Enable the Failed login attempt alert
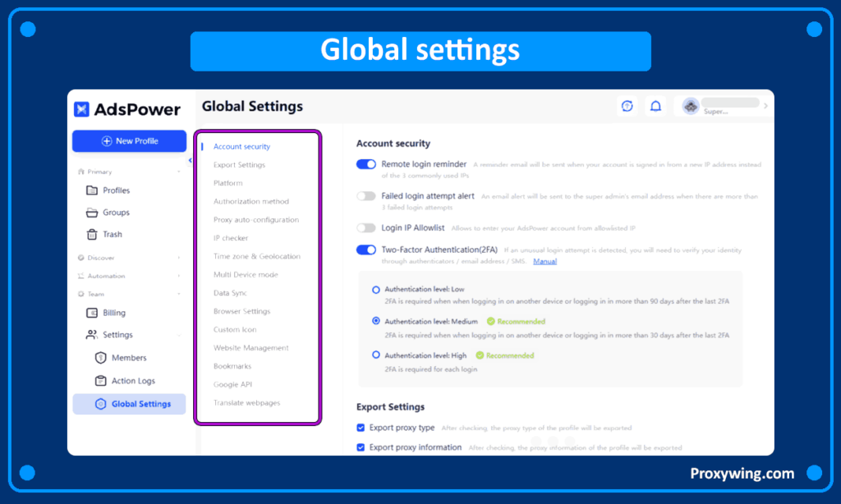 (x=365, y=196)
